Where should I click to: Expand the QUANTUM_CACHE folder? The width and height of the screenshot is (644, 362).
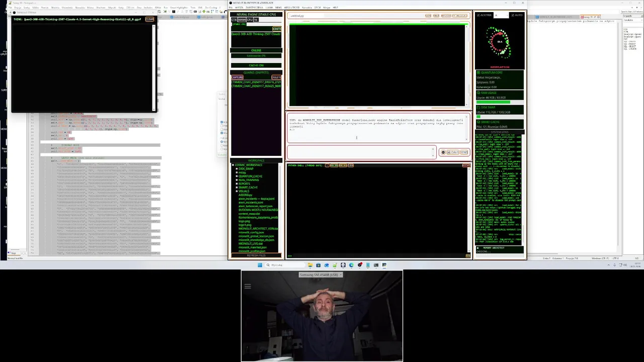coord(236,176)
